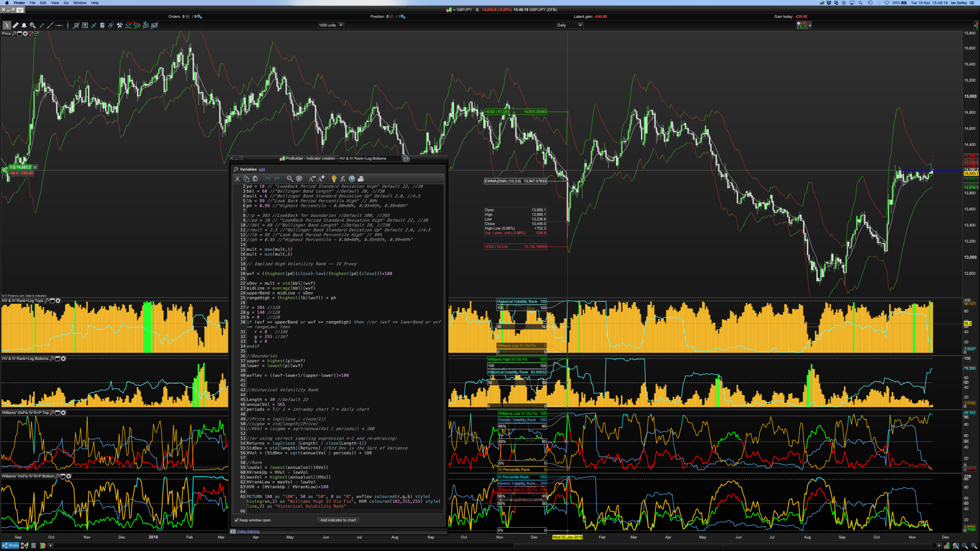The width and height of the screenshot is (980, 551).
Task: Click the indicator name field HV & IV Rank+Log Bottoms
Action: click(x=369, y=158)
